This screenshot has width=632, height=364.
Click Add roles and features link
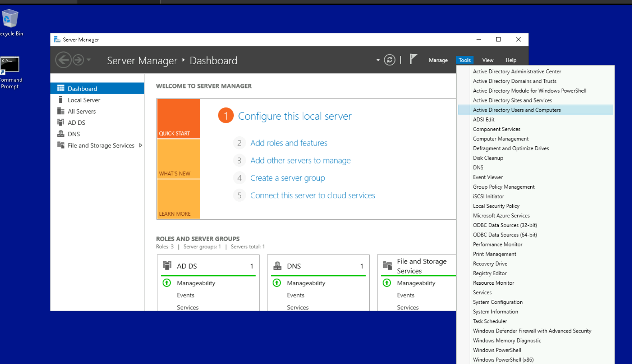pyautogui.click(x=289, y=143)
